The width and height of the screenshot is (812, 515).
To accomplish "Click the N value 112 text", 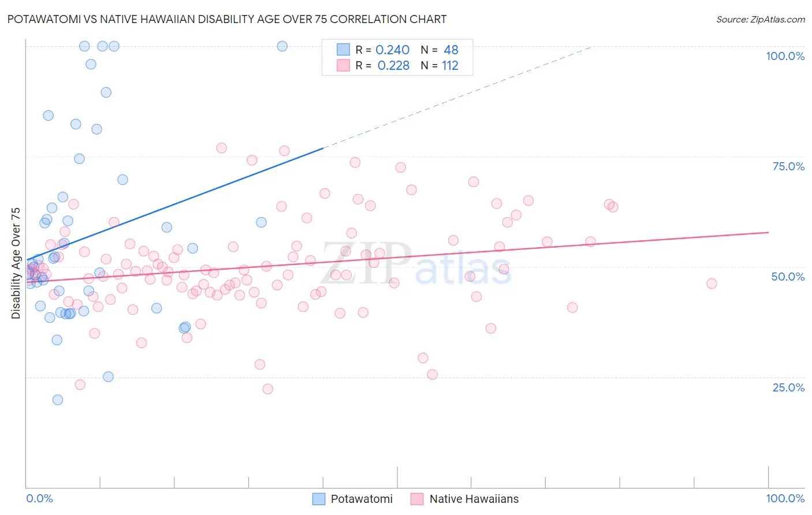I will [x=450, y=65].
